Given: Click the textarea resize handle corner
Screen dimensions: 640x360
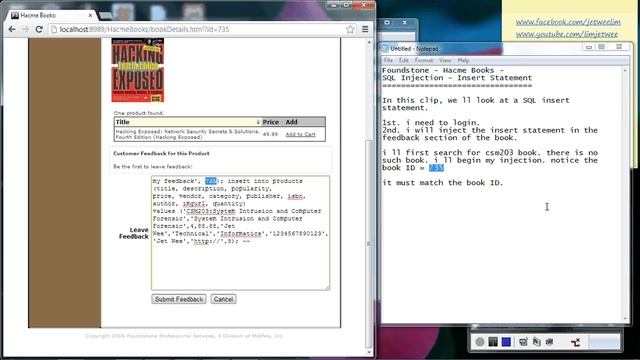Looking at the screenshot, I should click(327, 288).
